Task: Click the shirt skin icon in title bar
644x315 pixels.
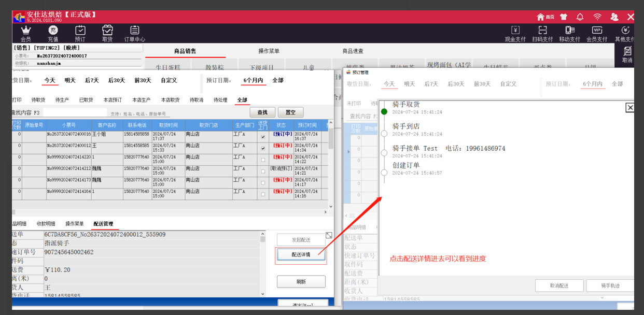Action: point(564,17)
